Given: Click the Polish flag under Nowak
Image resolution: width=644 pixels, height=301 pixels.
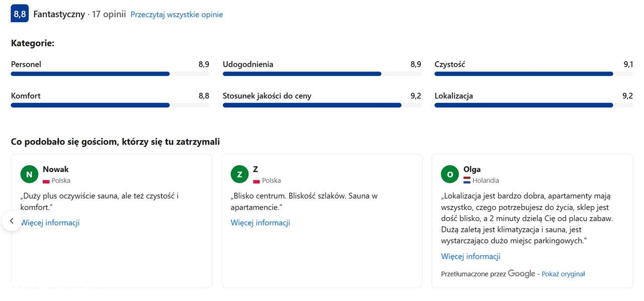Looking at the screenshot, I should tap(46, 181).
